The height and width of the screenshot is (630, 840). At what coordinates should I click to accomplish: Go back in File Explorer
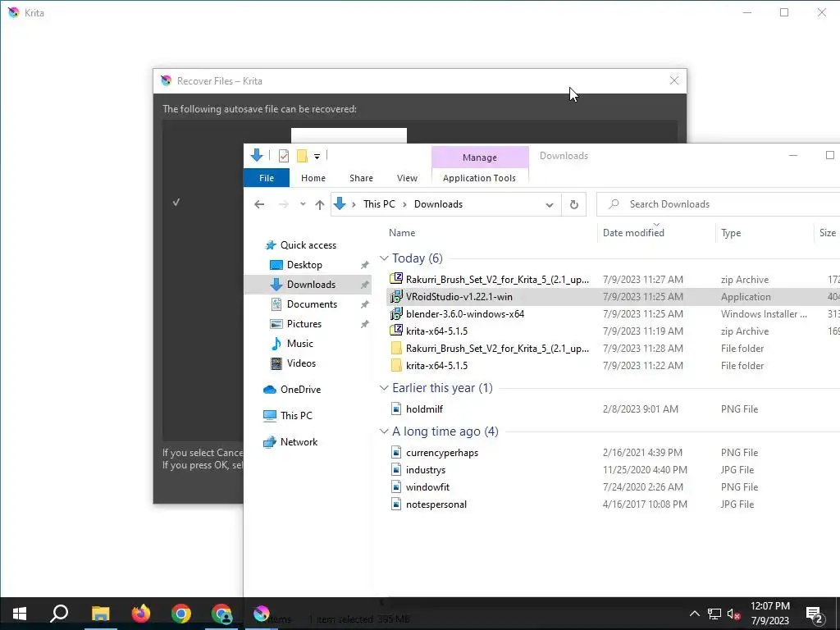tap(259, 204)
